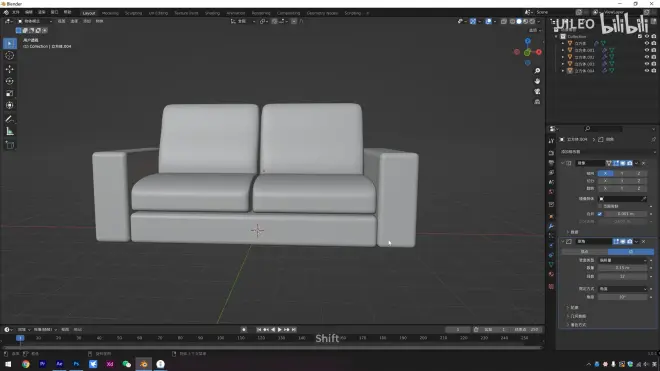Open the Shading workspace tab
Viewport: 660px width, 371px height.
coord(212,13)
